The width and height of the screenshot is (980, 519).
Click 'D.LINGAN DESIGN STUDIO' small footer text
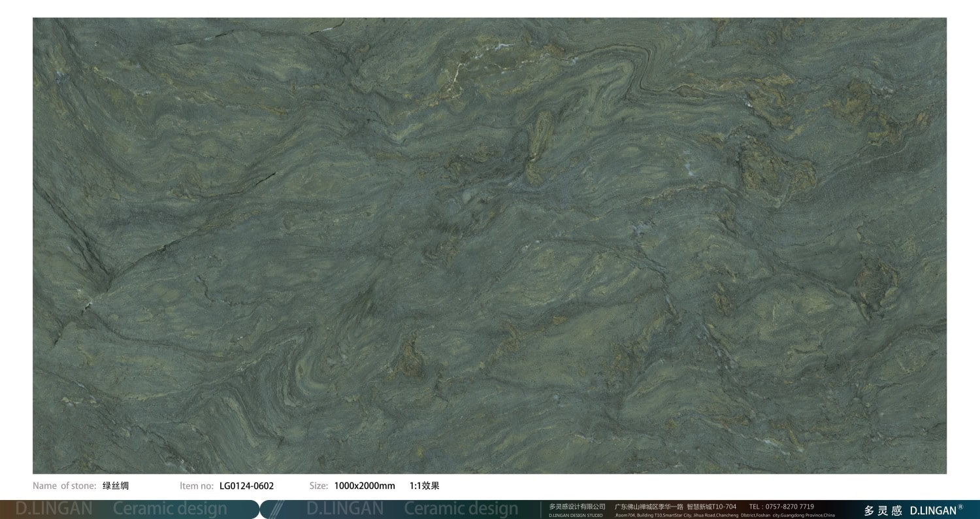coord(576,515)
